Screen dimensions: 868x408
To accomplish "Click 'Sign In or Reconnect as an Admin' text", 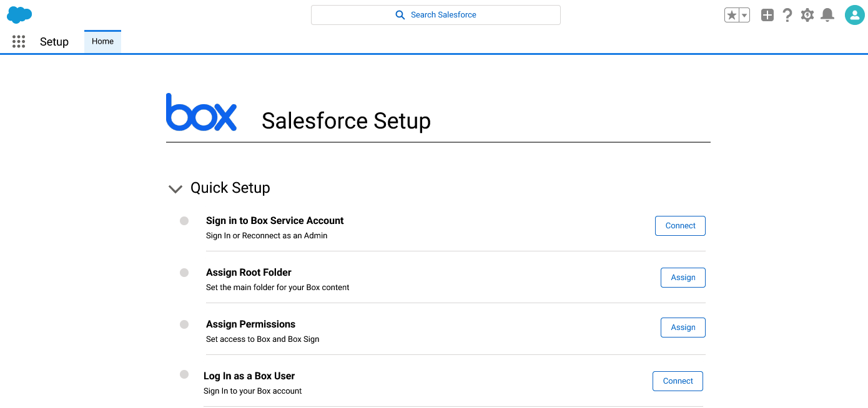I will click(x=267, y=236).
